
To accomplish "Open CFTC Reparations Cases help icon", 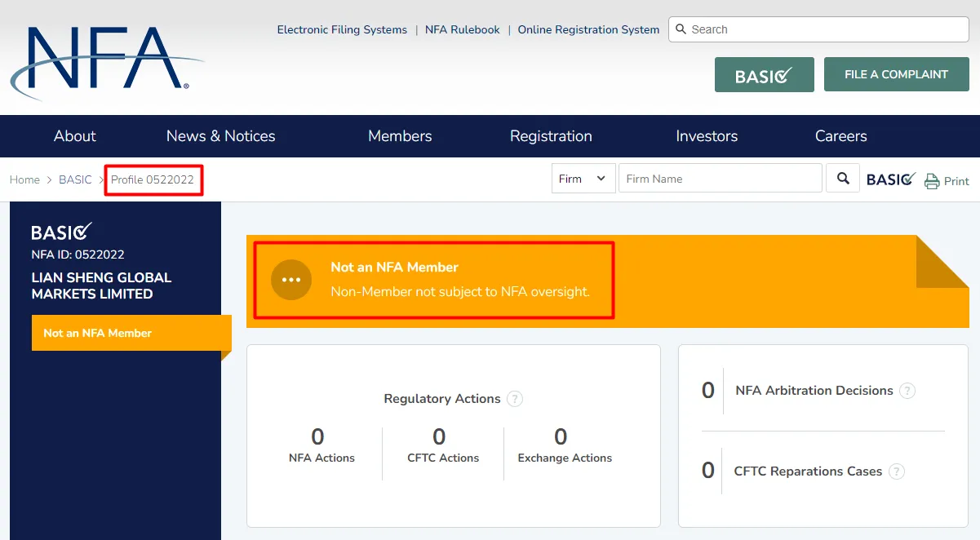I will click(897, 471).
